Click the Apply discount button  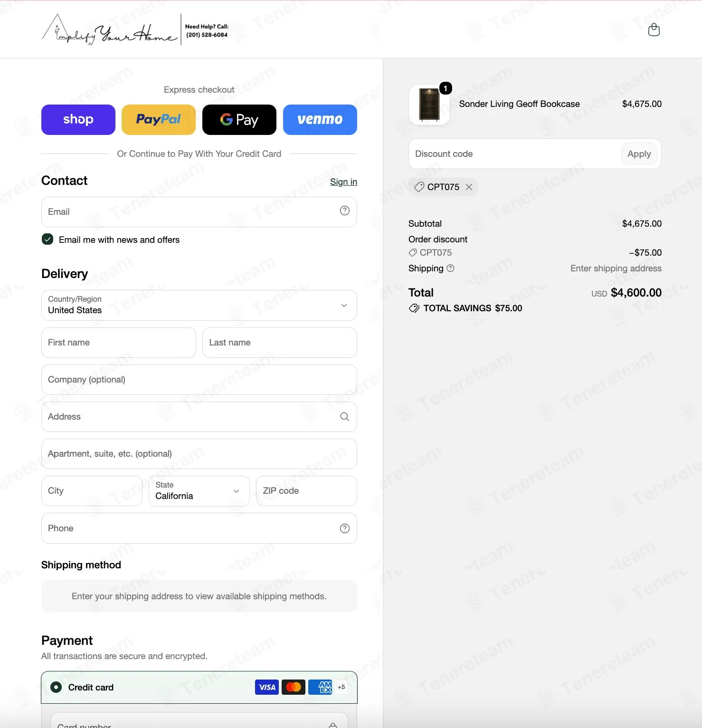point(639,154)
